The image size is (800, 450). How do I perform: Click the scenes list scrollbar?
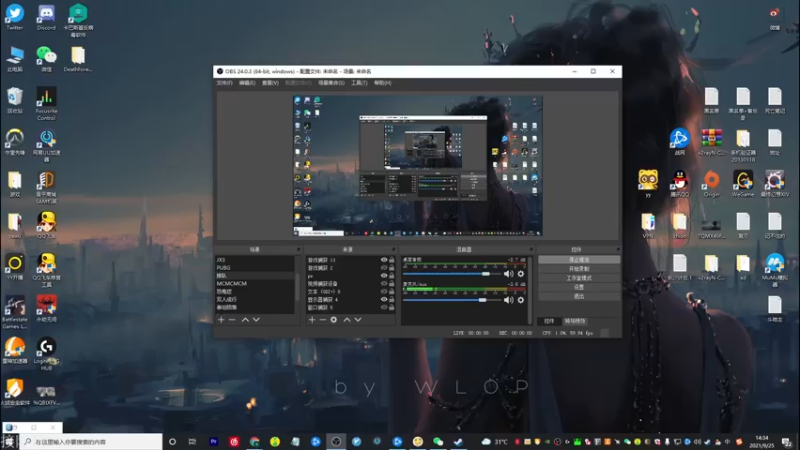coord(297,285)
